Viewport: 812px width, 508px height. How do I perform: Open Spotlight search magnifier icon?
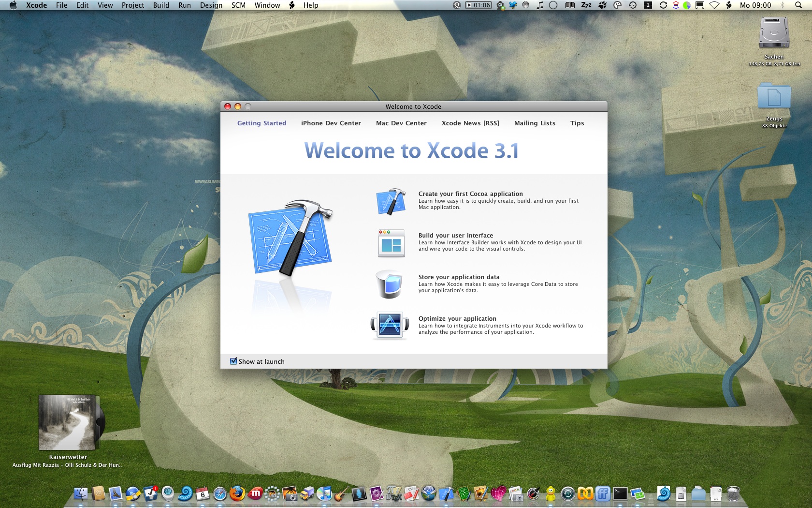coord(798,5)
